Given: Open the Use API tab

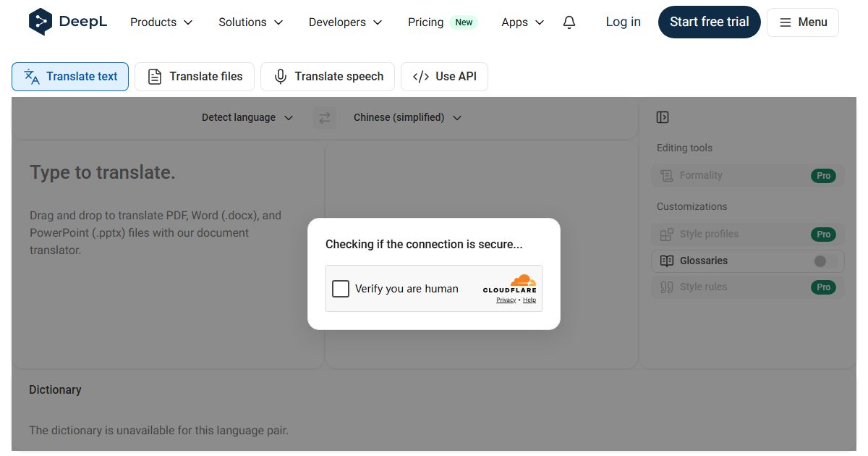Looking at the screenshot, I should [x=444, y=77].
